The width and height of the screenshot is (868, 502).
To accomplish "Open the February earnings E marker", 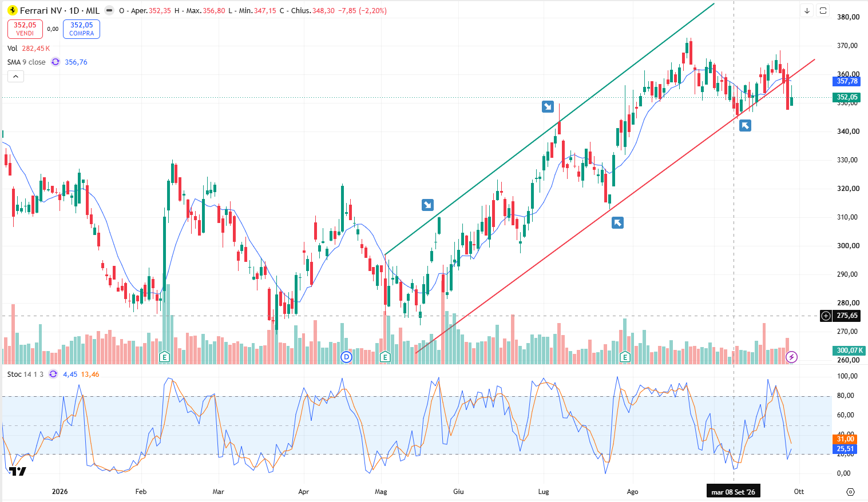I will [164, 357].
